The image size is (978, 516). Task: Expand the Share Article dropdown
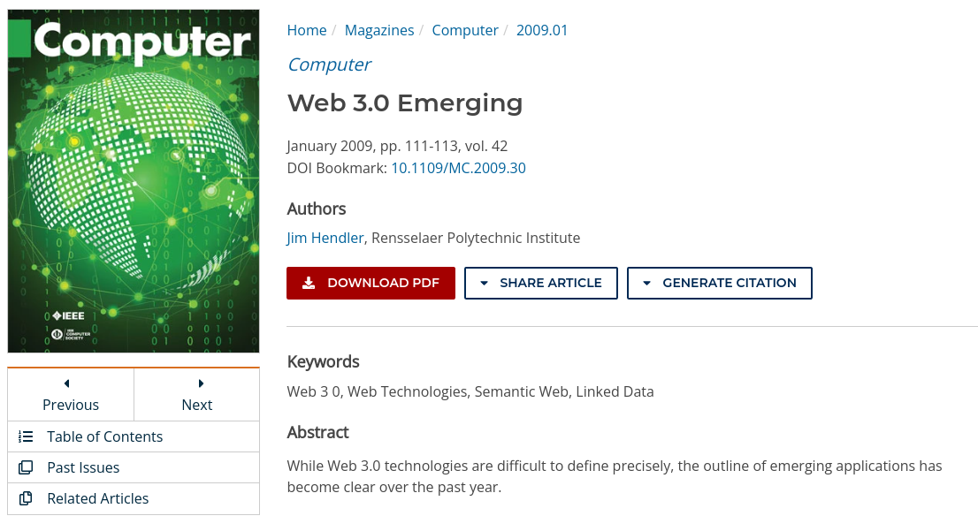(x=541, y=283)
